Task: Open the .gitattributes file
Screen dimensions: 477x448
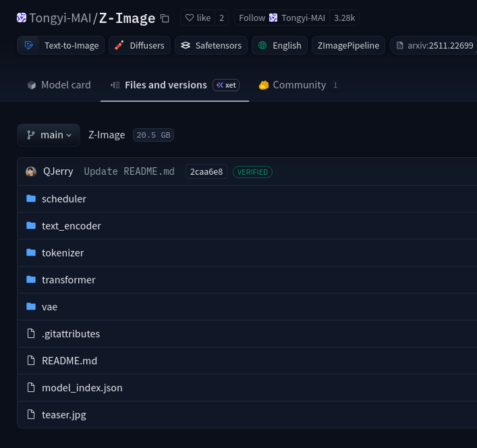Action: click(71, 334)
